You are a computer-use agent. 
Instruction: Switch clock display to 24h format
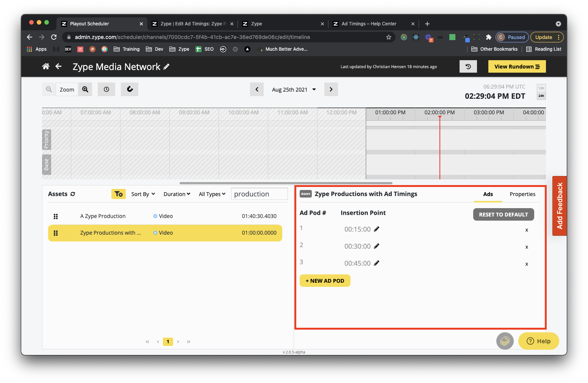coord(541,96)
